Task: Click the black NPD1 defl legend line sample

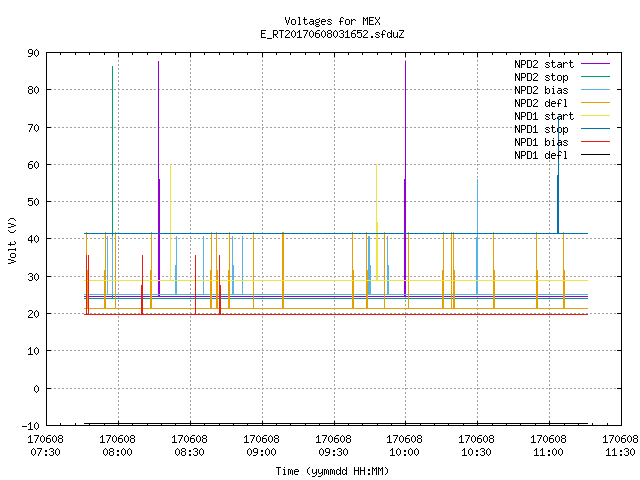Action: tap(596, 155)
